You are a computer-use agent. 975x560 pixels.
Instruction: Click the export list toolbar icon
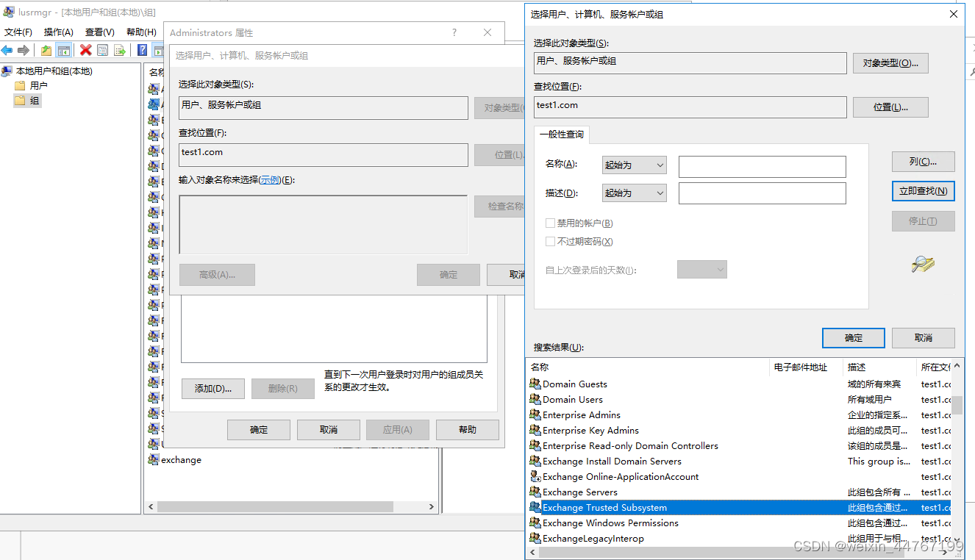(120, 50)
